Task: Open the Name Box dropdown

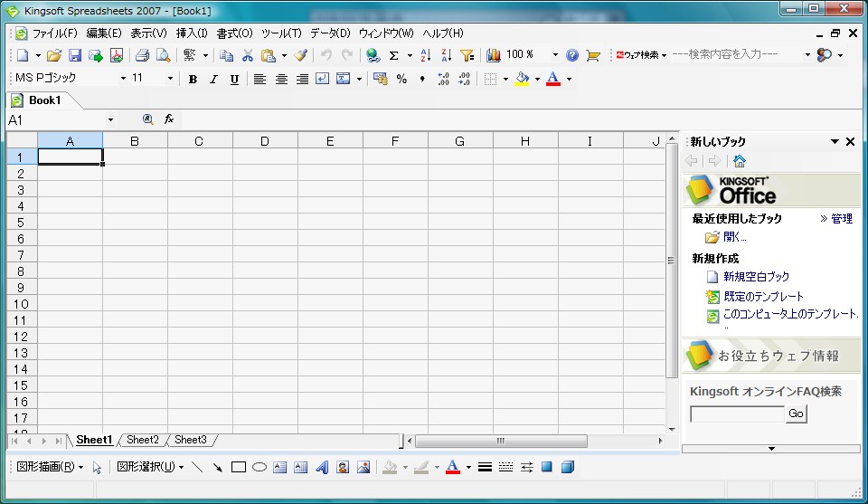Action: coord(110,119)
